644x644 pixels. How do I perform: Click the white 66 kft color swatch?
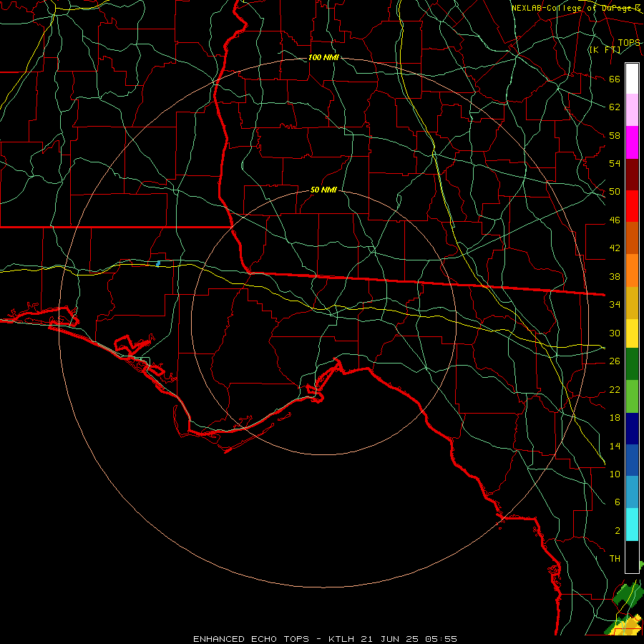[632, 79]
